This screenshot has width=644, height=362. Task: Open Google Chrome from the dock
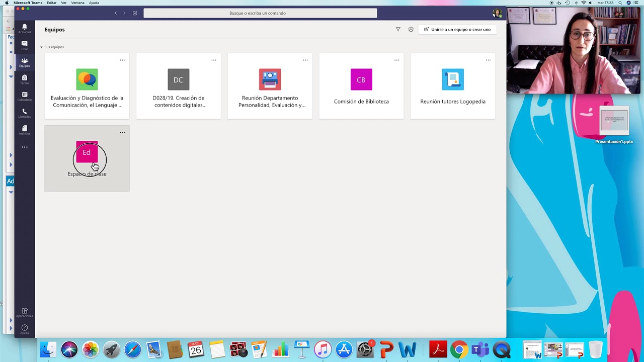click(x=459, y=349)
